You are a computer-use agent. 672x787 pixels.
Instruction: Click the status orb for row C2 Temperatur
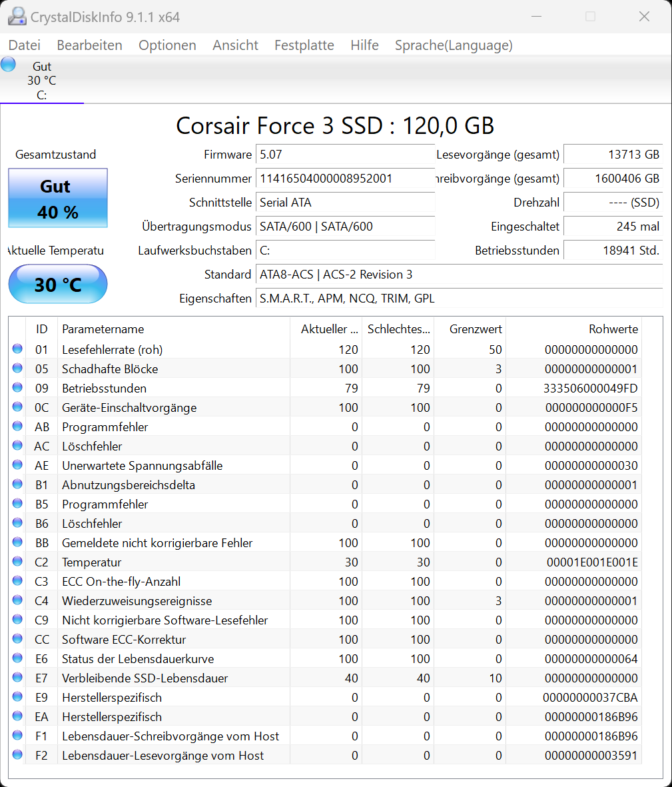pyautogui.click(x=17, y=561)
